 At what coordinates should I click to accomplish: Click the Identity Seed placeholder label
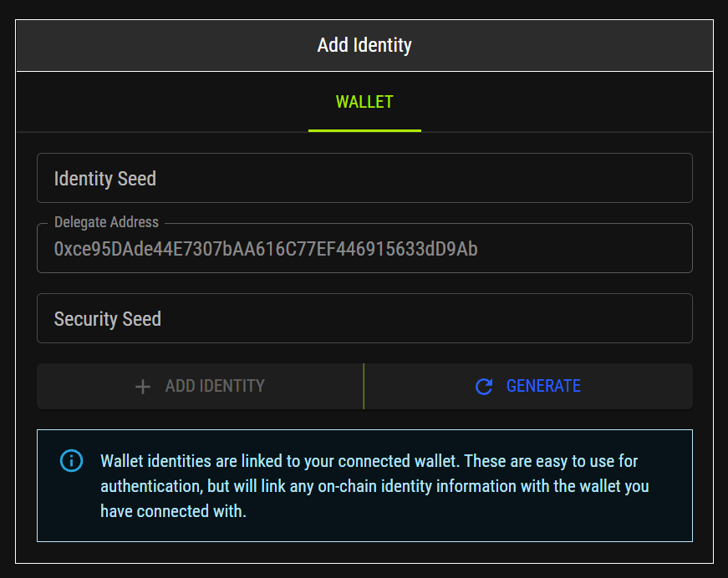tap(105, 179)
